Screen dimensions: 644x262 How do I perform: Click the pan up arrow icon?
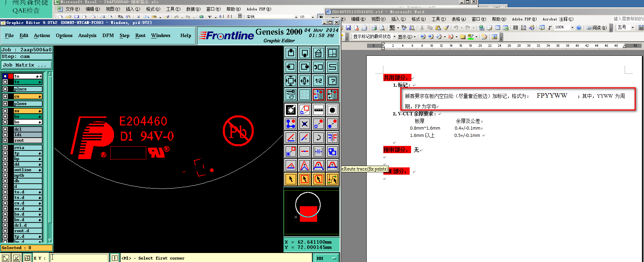[x=291, y=53]
